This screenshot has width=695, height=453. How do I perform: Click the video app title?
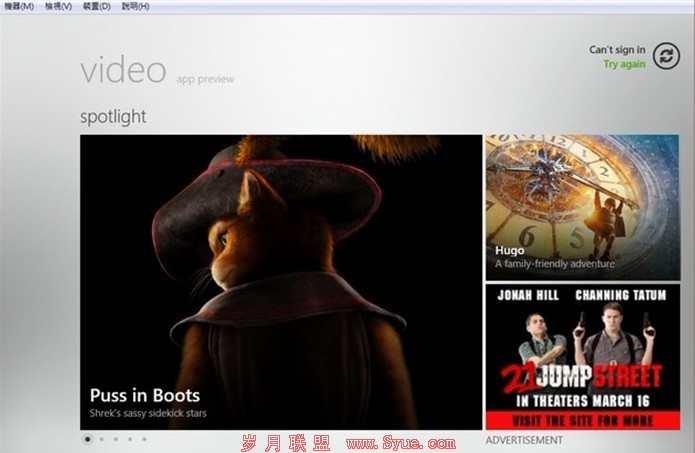click(x=123, y=70)
